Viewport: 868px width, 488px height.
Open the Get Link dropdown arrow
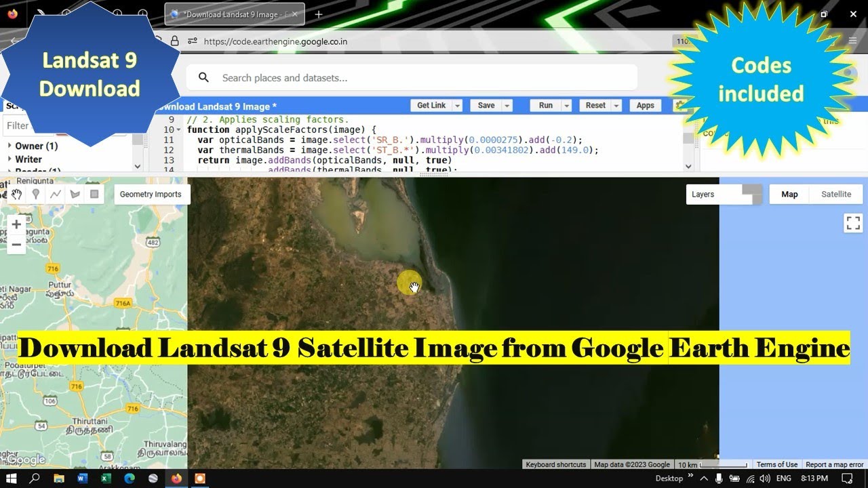[458, 105]
